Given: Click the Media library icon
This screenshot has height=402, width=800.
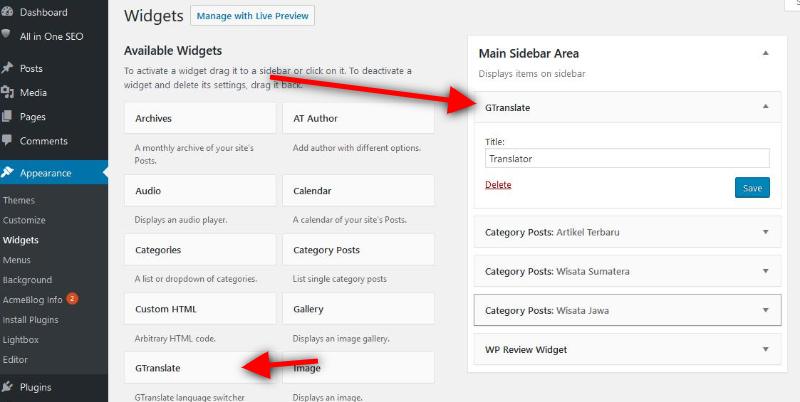Looking at the screenshot, I should 7,92.
